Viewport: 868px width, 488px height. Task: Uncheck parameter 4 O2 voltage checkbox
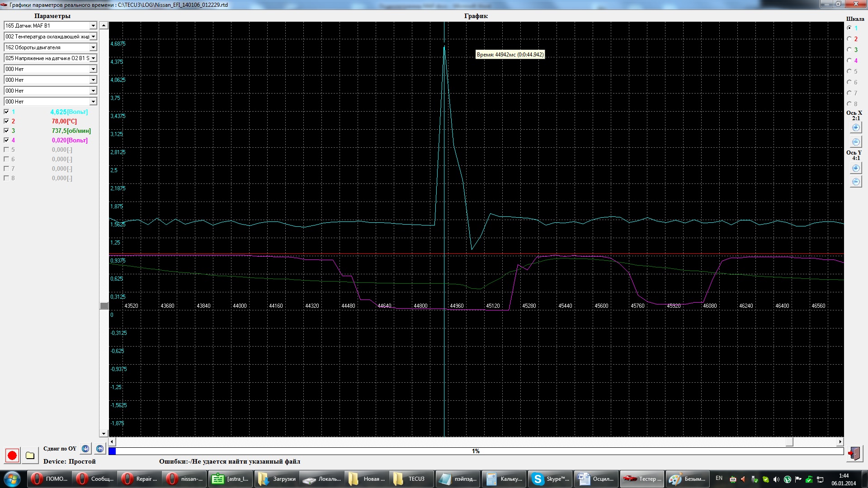coord(6,140)
